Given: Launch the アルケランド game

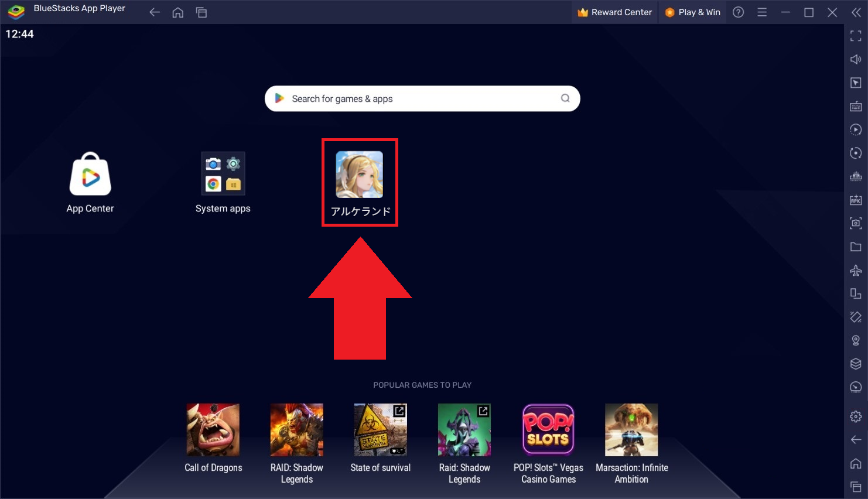Looking at the screenshot, I should 360,175.
